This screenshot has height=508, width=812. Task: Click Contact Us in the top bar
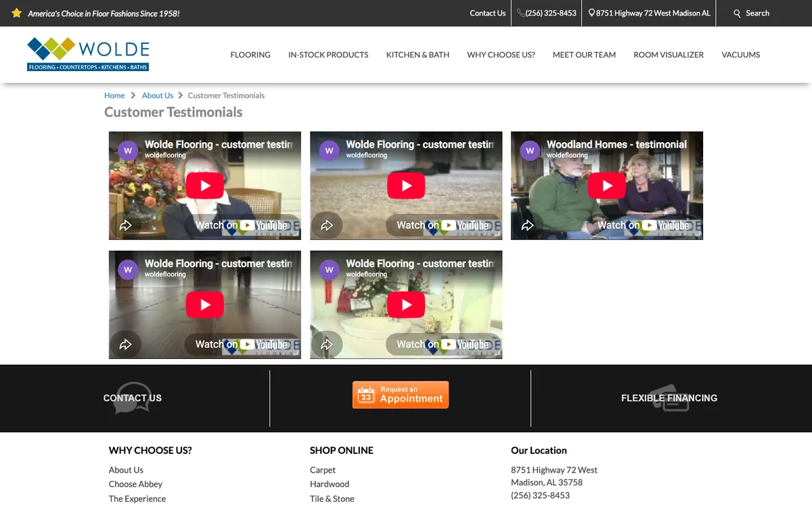coord(488,13)
